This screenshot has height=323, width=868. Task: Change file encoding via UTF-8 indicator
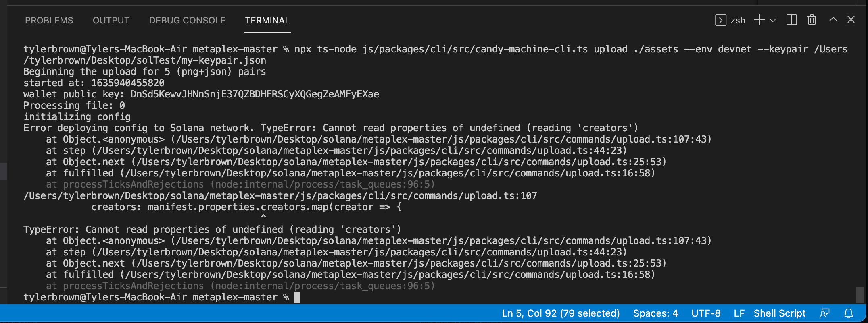point(706,313)
